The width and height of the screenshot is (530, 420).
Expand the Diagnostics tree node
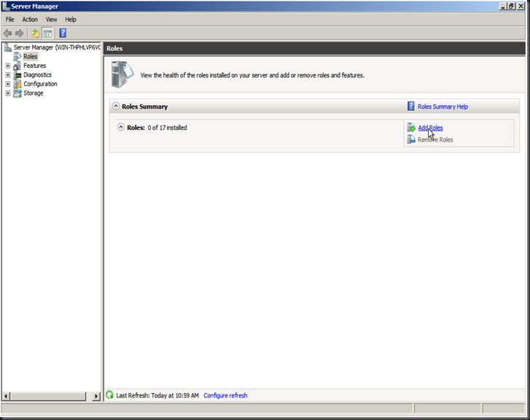(x=8, y=74)
